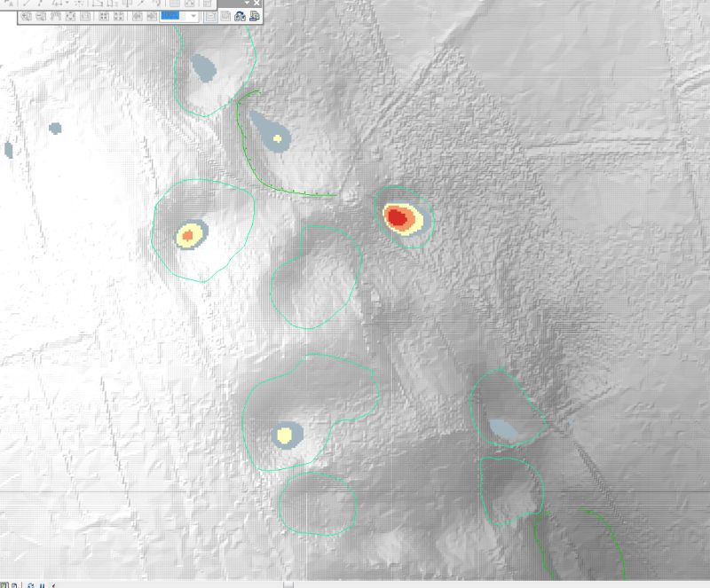Click the Refresh view icon at bottom left
Image resolution: width=710 pixels, height=588 pixels.
[30, 584]
